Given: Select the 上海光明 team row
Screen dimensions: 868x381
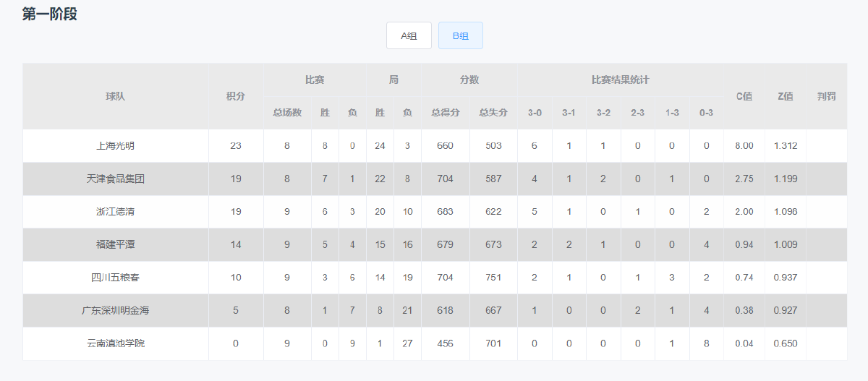Looking at the screenshot, I should 435,146.
